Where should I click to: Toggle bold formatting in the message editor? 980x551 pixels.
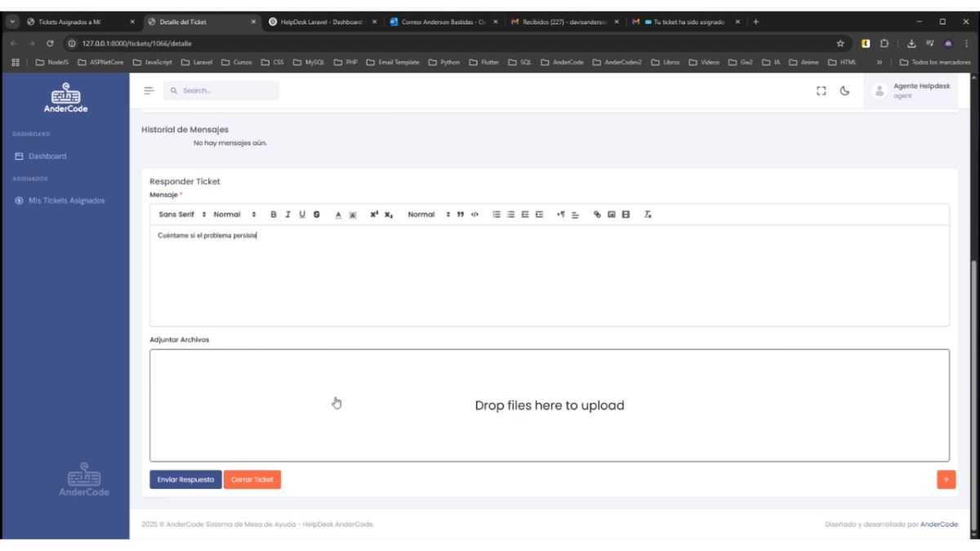coord(274,215)
